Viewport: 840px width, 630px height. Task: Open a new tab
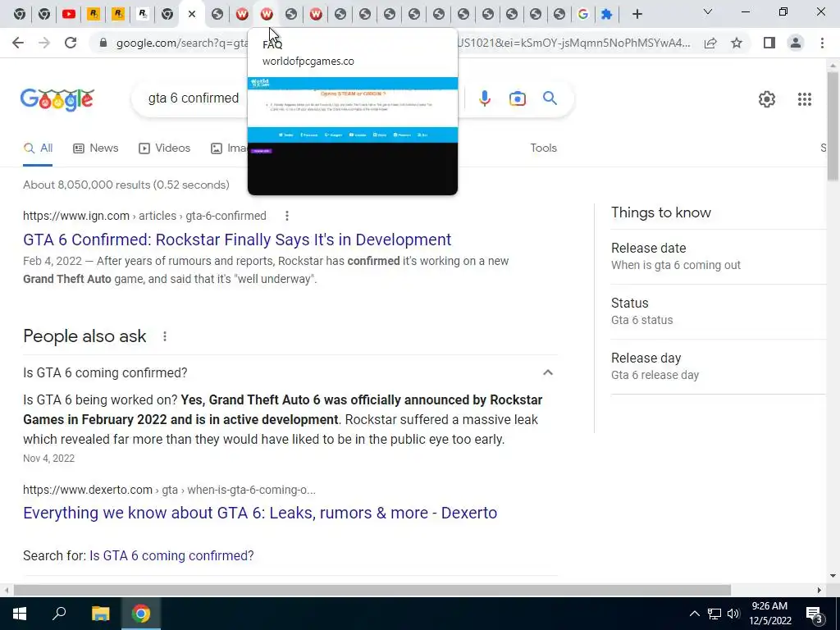click(x=637, y=15)
